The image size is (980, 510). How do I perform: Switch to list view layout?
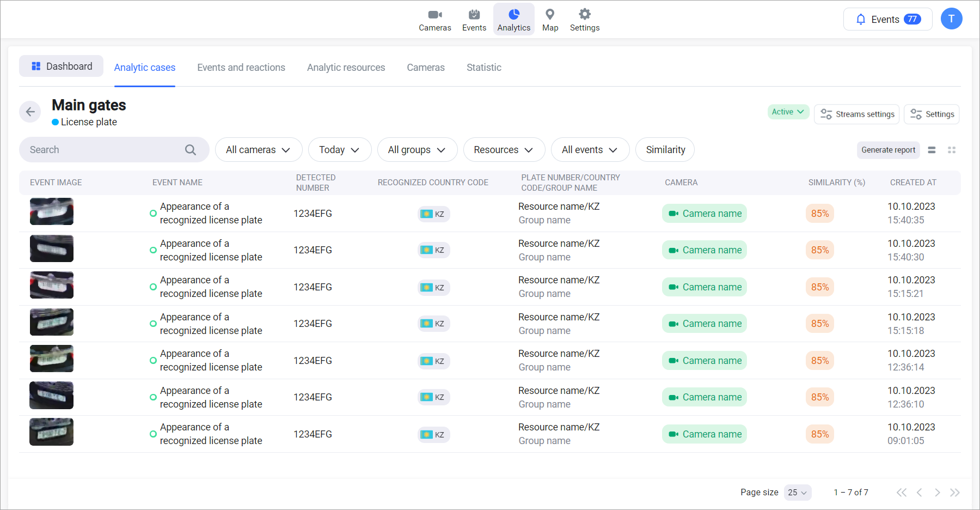[x=932, y=150]
